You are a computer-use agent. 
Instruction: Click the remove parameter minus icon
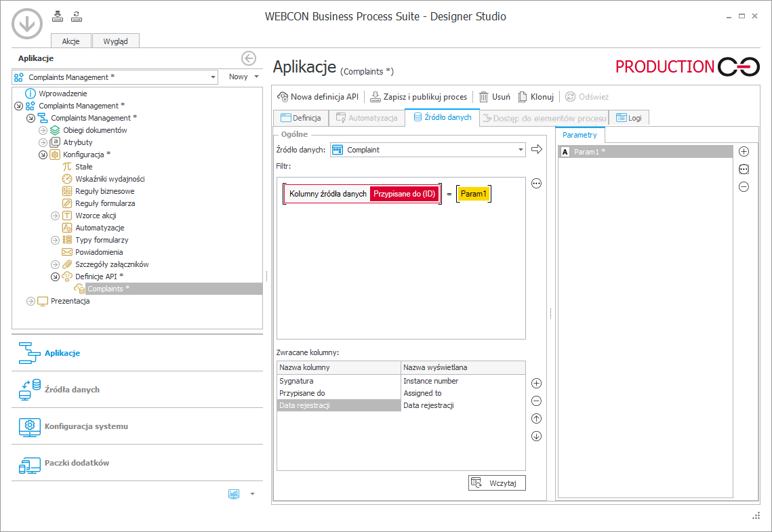[x=744, y=187]
